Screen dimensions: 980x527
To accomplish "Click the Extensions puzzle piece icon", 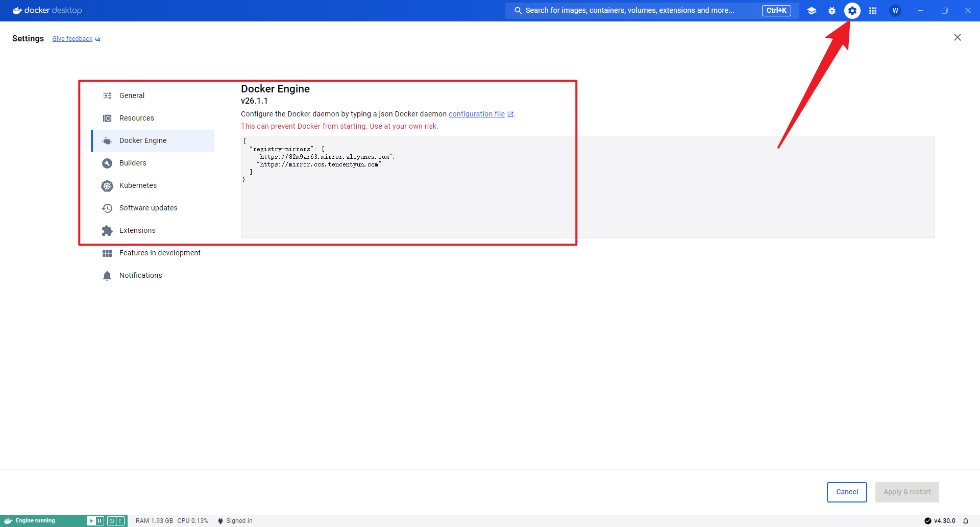I will [x=107, y=231].
